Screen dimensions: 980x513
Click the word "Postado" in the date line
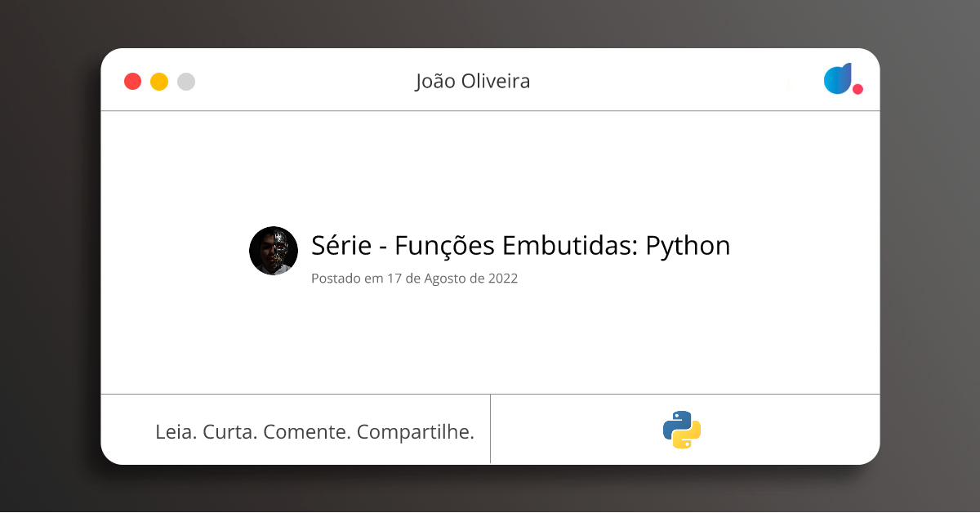(336, 279)
